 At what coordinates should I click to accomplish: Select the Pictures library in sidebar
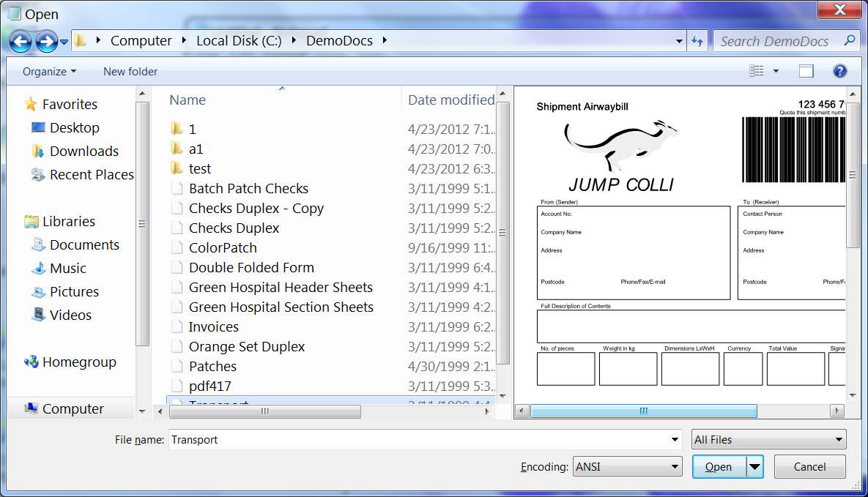point(77,291)
